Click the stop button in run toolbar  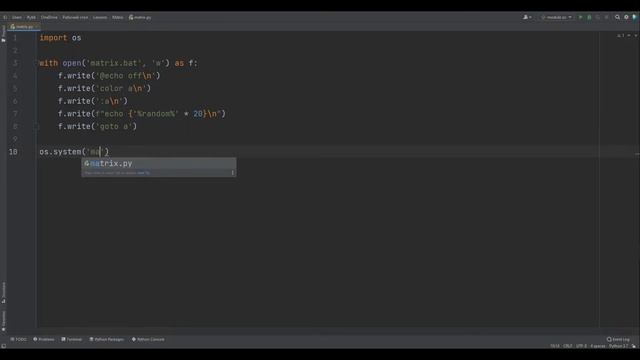pos(607,17)
